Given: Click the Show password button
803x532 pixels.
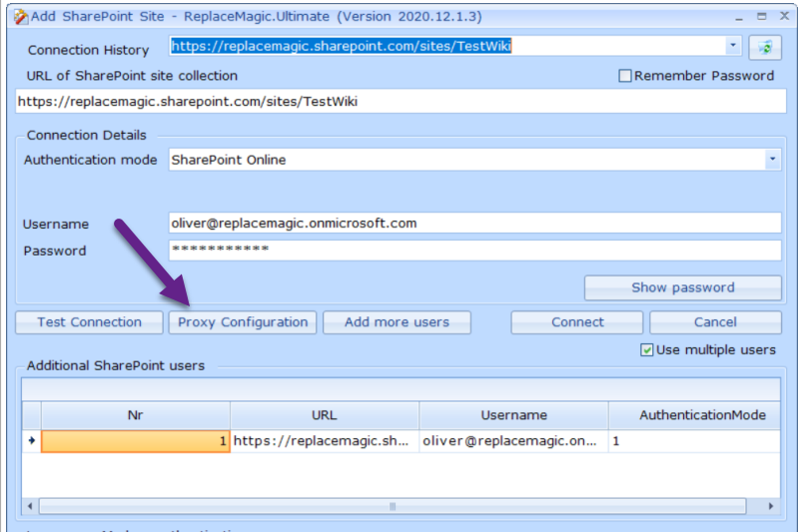Looking at the screenshot, I should [683, 287].
